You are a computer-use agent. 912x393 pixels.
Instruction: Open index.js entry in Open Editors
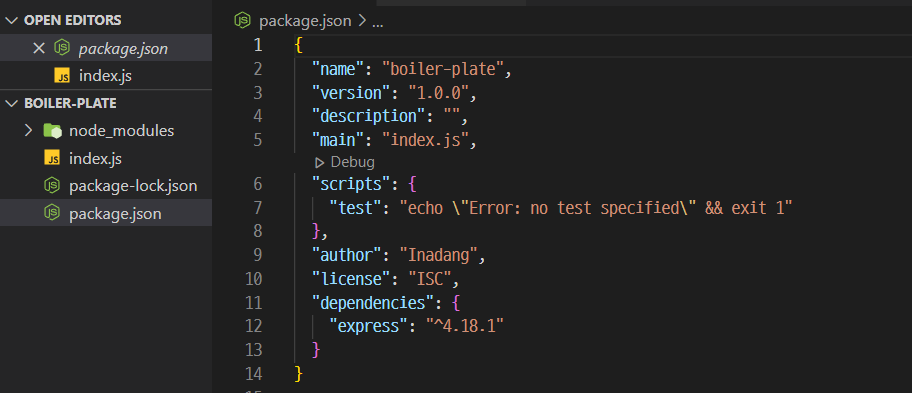point(106,76)
